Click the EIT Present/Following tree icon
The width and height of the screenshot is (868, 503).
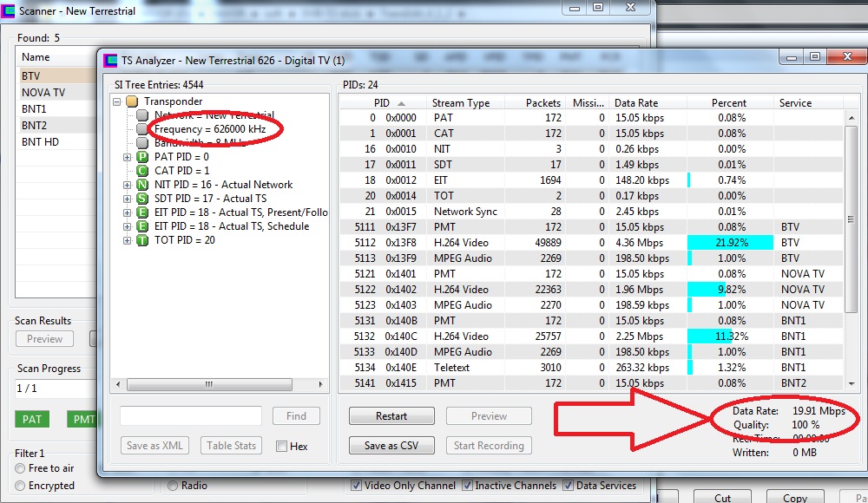(x=142, y=212)
